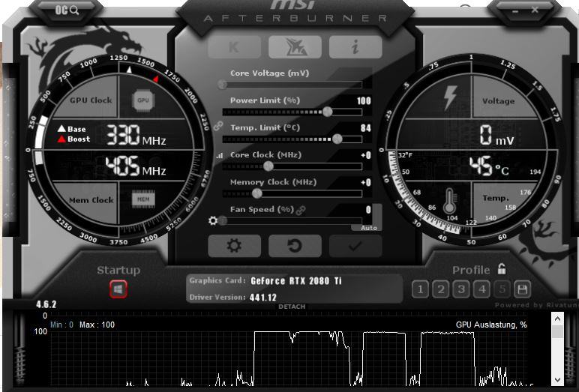Screen dimensions: 579x392
Task: Click the Power Limit value 100
Action: tap(364, 100)
